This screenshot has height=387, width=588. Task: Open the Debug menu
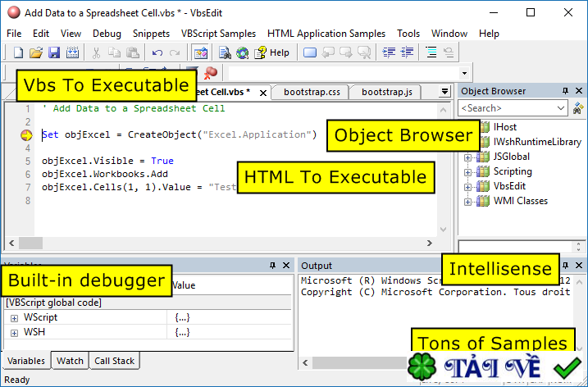tap(107, 34)
